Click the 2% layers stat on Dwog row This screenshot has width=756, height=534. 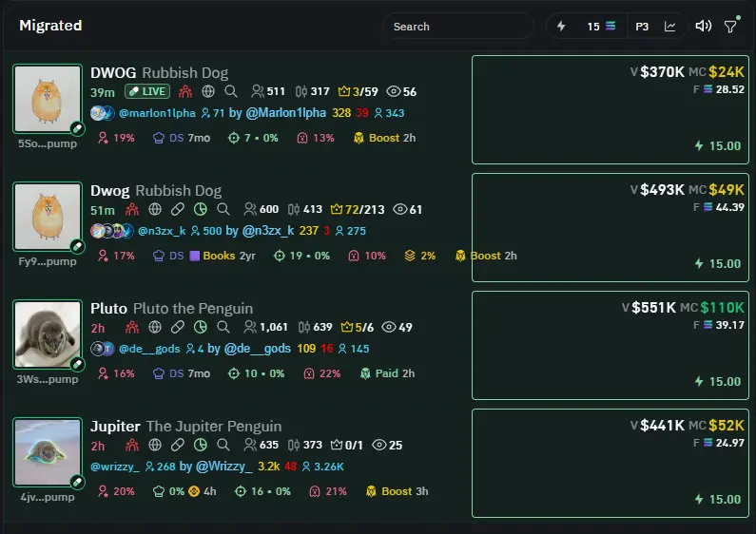tap(420, 256)
